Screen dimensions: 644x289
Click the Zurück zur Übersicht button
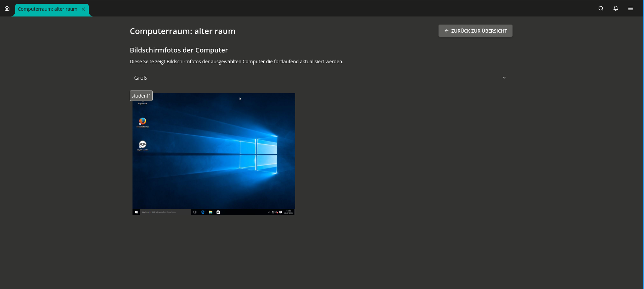click(x=475, y=31)
